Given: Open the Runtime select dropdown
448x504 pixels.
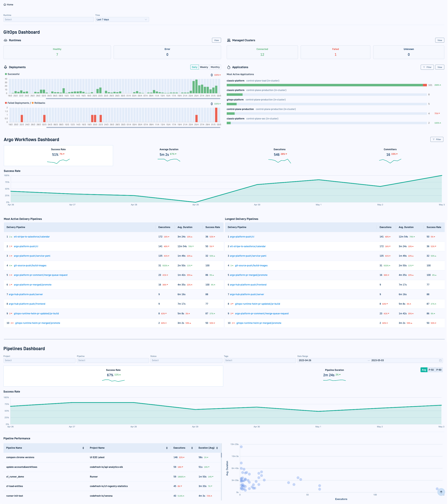Looking at the screenshot, I should 48,20.
